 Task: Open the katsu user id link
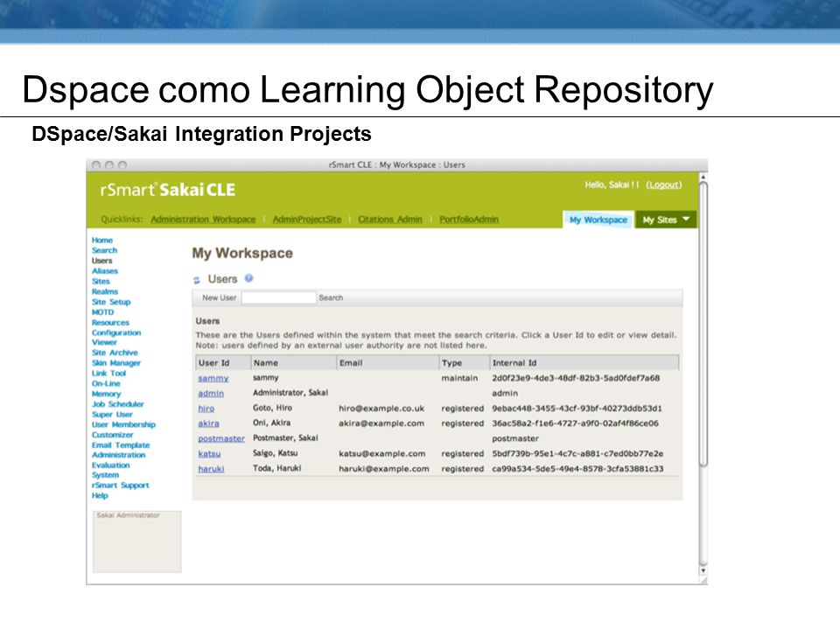[209, 454]
